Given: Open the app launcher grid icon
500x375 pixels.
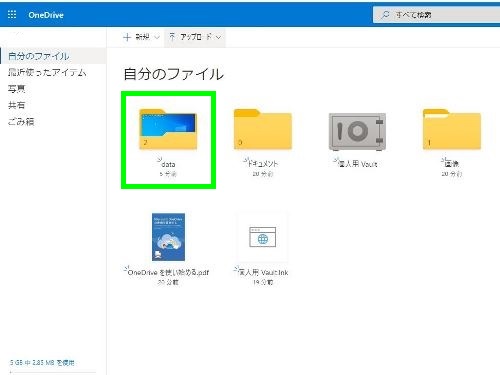Looking at the screenshot, I should (x=12, y=15).
